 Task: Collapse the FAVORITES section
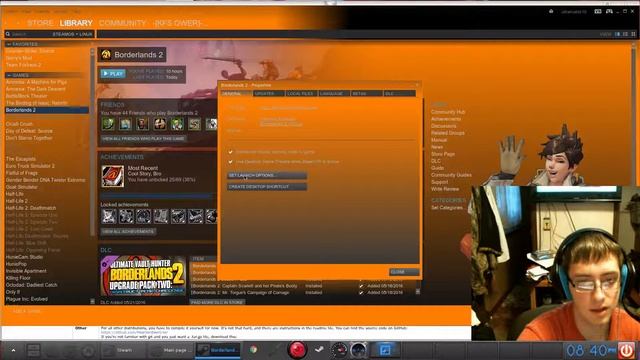8,44
